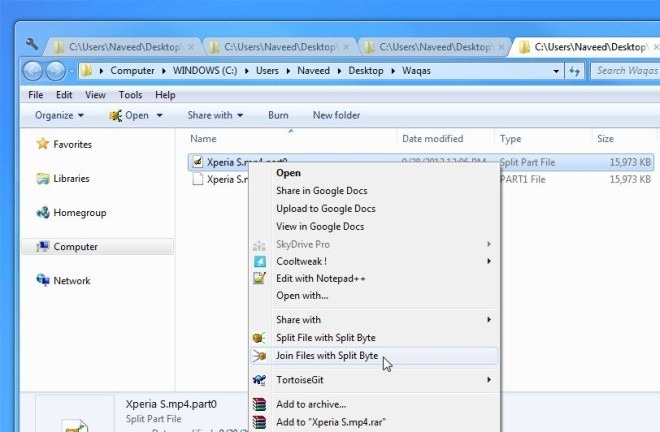Open the recent locations dropdown beside Forward
The image size is (660, 432).
click(71, 71)
